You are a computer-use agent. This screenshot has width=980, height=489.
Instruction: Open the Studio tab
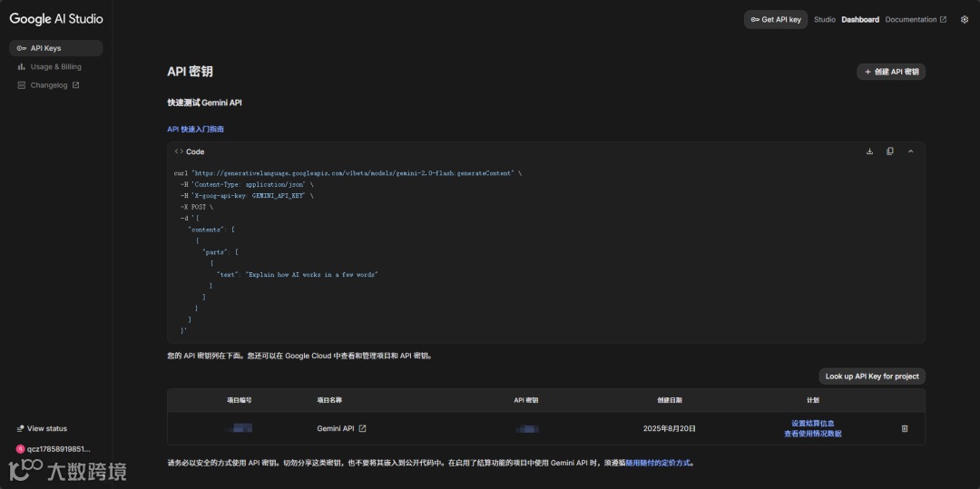coord(824,19)
